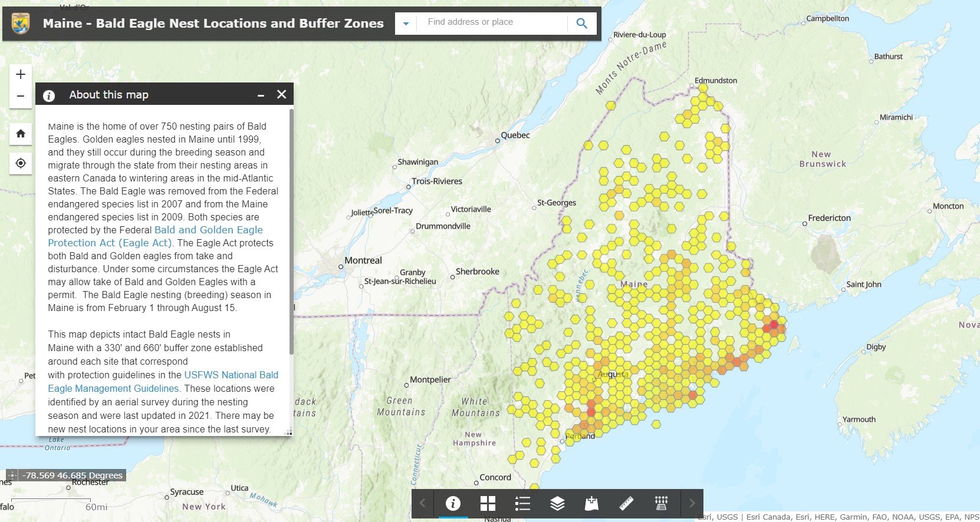Click the My Location button
This screenshot has height=522, width=980.
(x=21, y=163)
